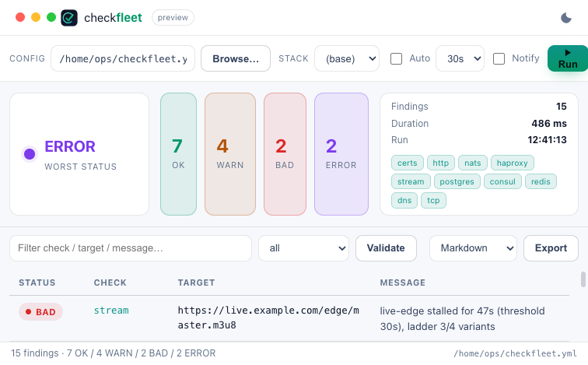Viewport: 588px width, 365px height.
Task: Open the status filter dropdown showing all
Action: 304,248
